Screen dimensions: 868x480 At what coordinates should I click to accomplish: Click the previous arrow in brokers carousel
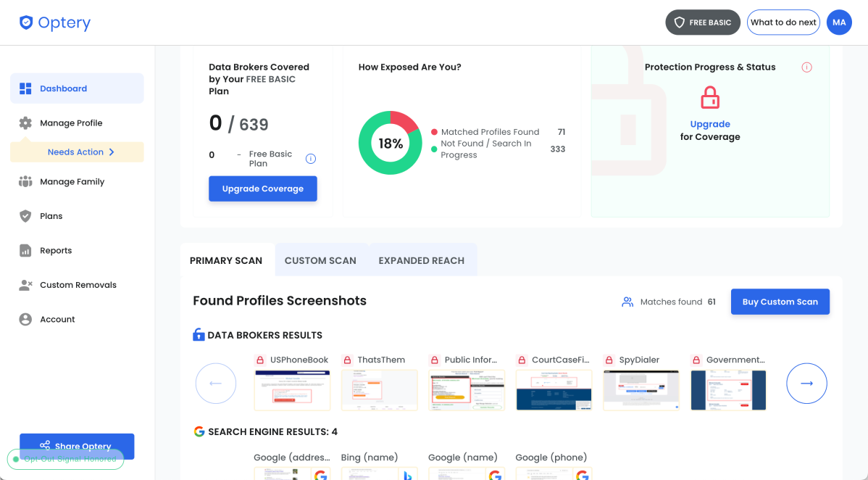coord(216,384)
